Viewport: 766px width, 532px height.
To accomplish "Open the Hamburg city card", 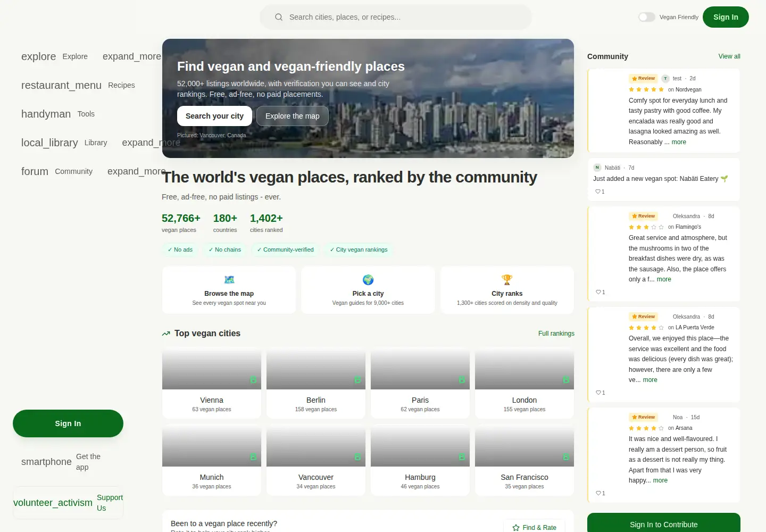I will (420, 461).
